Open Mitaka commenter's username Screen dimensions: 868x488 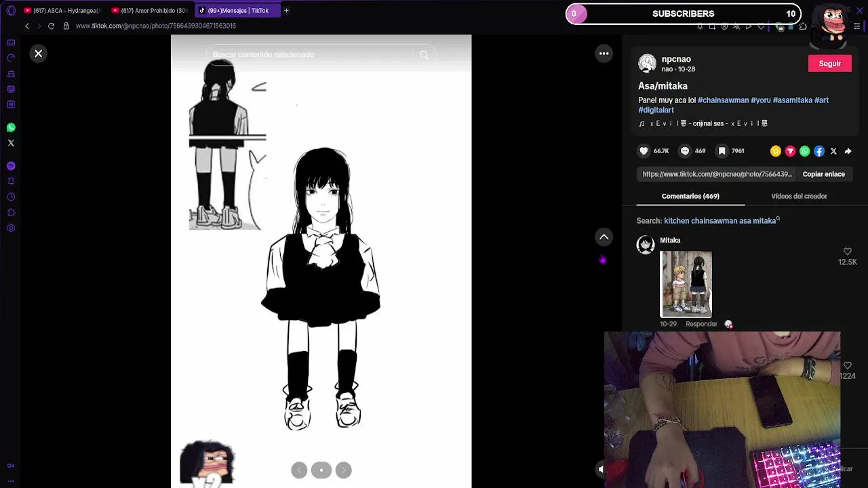[670, 241]
